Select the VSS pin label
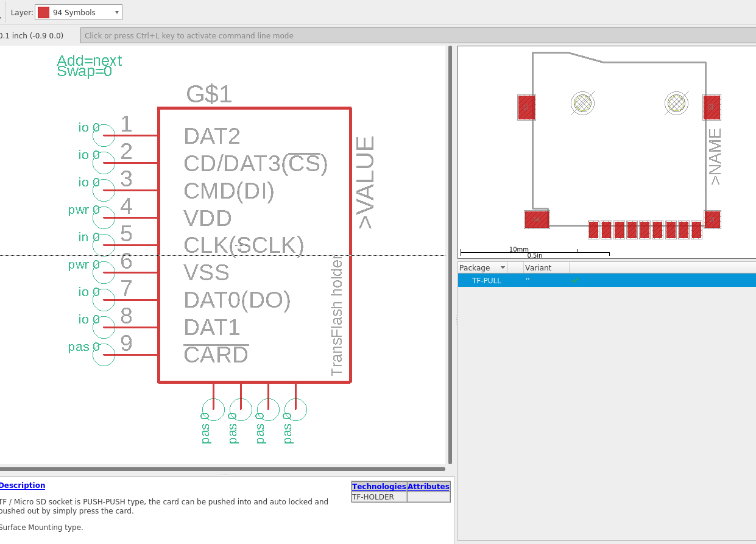 [x=207, y=272]
